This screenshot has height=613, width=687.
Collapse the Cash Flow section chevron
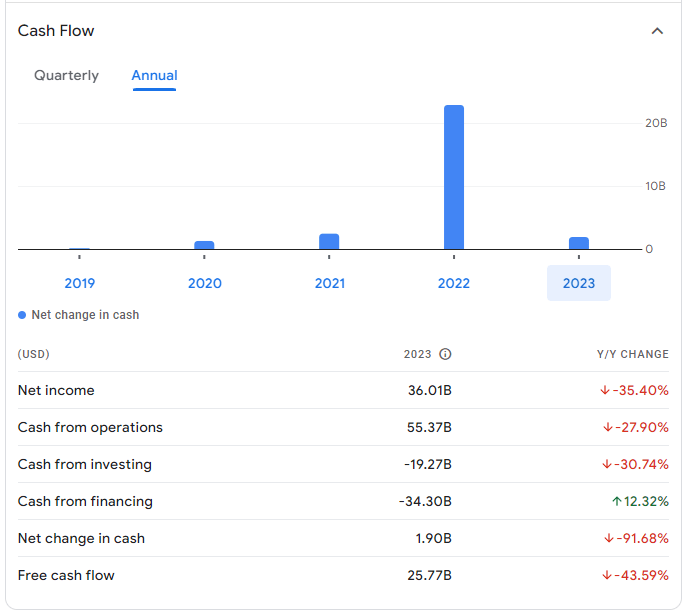point(657,31)
